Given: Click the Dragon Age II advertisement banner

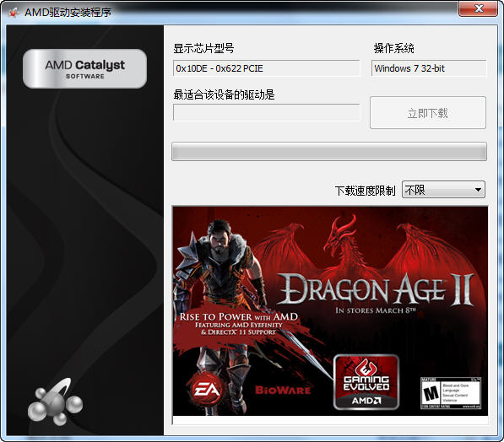Looking at the screenshot, I should click(330, 311).
